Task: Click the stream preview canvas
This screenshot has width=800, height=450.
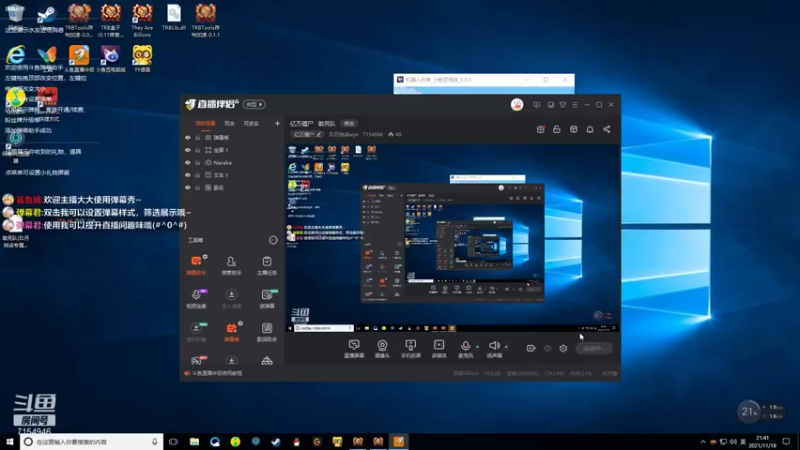Action: pyautogui.click(x=453, y=238)
